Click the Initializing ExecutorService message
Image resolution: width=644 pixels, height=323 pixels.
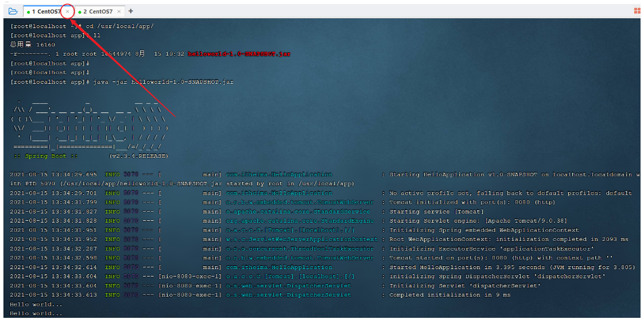point(492,249)
